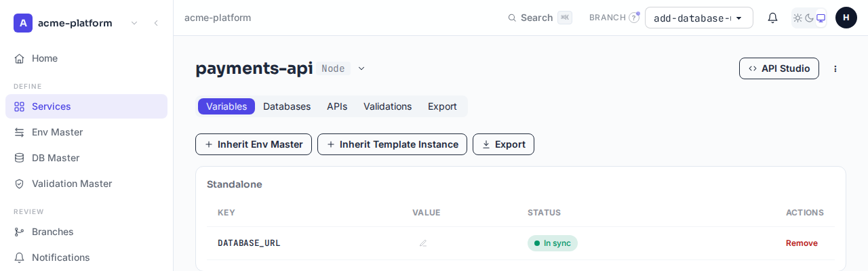The height and width of the screenshot is (271, 868).
Task: Click Inherit Template Instance button
Action: [392, 144]
